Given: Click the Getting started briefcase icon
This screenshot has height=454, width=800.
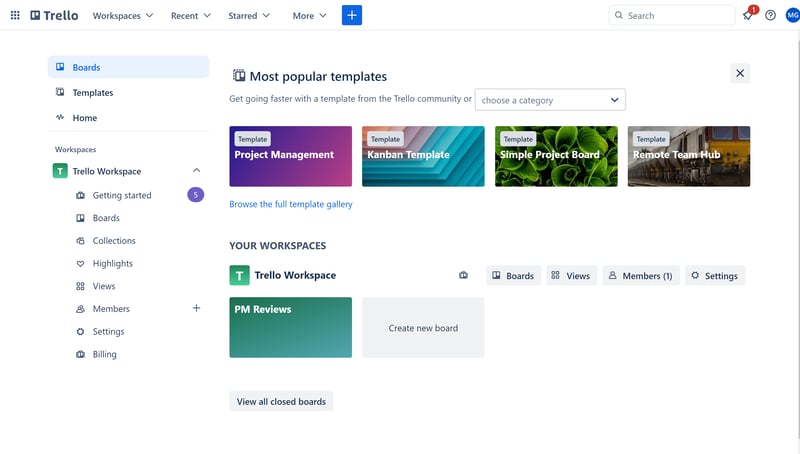Looking at the screenshot, I should [x=80, y=195].
